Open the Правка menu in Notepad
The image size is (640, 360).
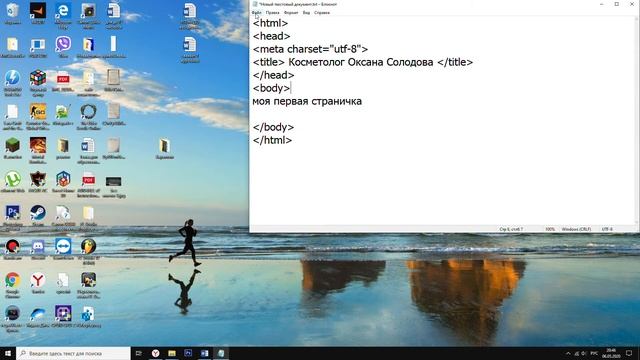272,13
